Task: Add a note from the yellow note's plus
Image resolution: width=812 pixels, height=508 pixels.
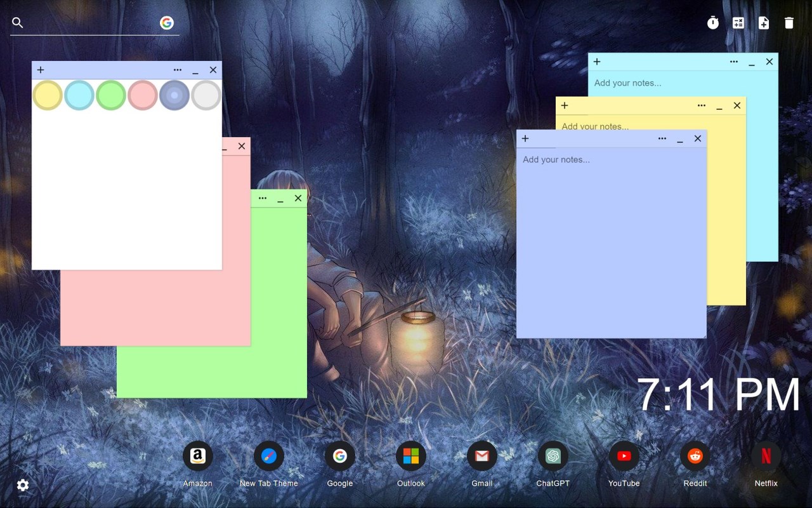Action: click(565, 105)
